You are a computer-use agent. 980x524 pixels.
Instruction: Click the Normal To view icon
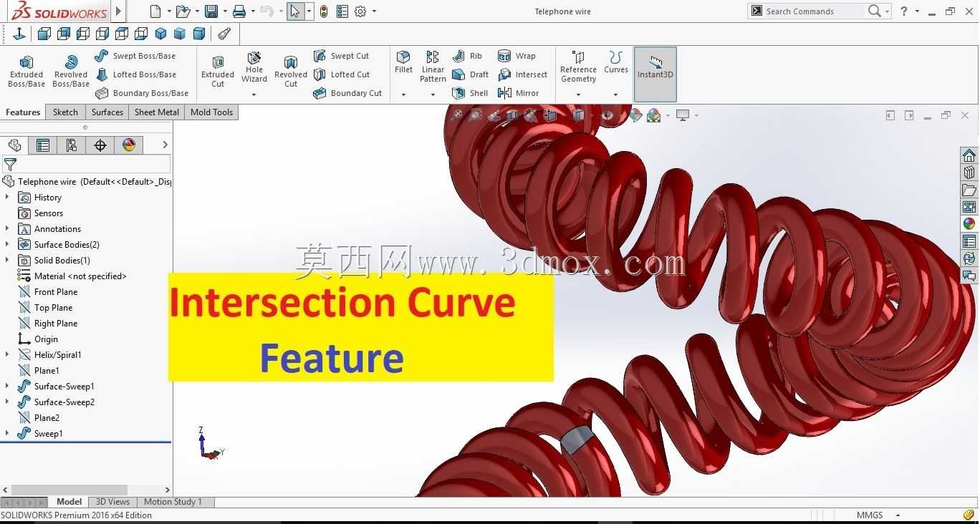(19, 34)
